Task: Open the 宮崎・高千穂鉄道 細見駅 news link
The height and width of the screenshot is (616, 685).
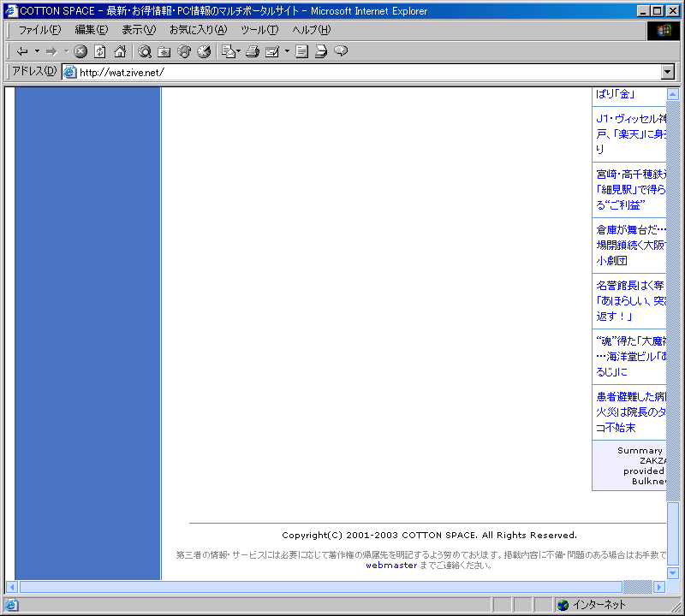Action: pos(631,189)
